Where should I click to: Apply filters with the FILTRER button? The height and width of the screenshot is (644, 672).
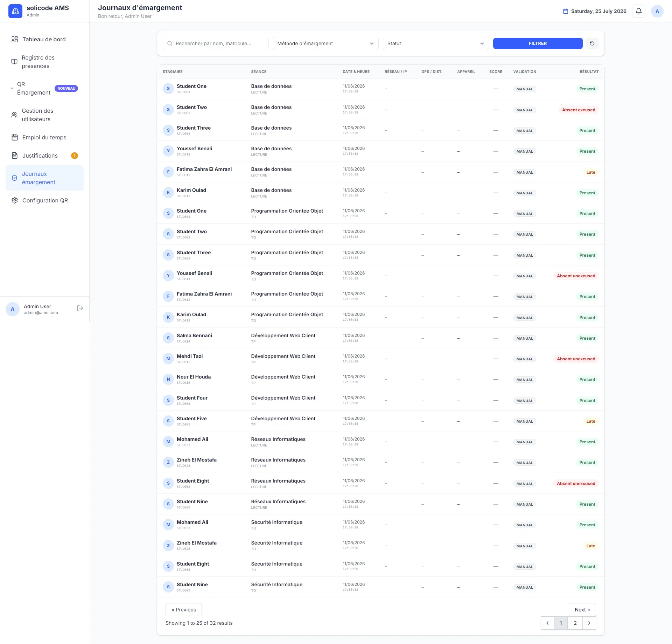click(x=538, y=43)
